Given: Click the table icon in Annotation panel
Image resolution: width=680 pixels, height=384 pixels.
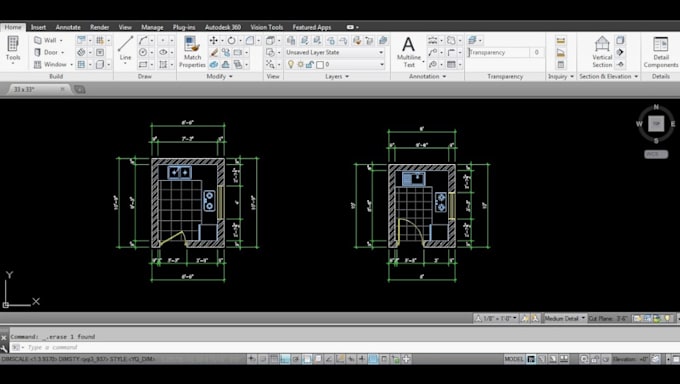Looking at the screenshot, I should tap(451, 65).
